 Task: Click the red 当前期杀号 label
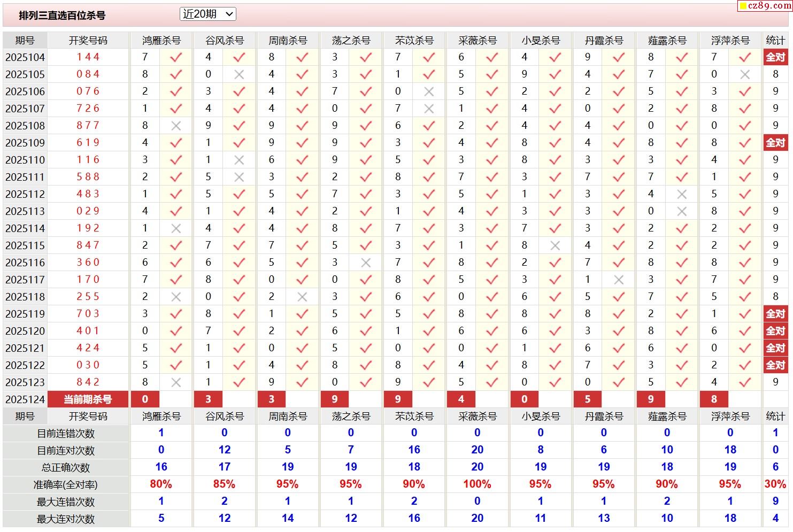coord(88,399)
